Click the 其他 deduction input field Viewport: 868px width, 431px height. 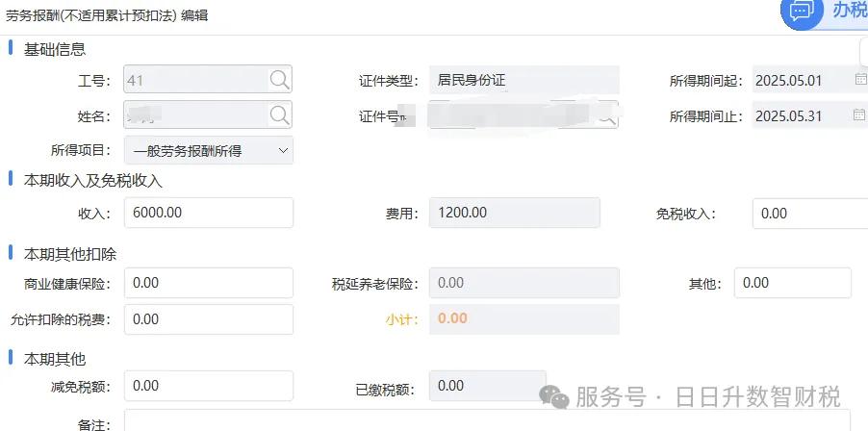pos(792,283)
